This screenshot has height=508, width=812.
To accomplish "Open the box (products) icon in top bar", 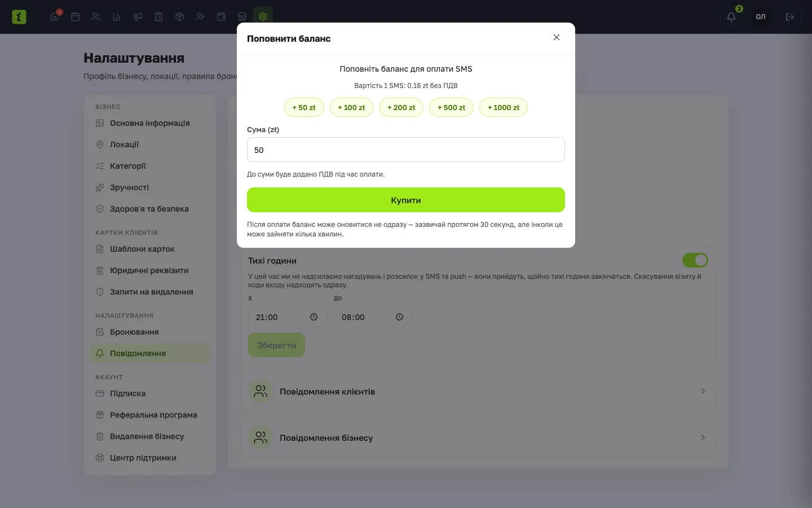I will [x=180, y=17].
